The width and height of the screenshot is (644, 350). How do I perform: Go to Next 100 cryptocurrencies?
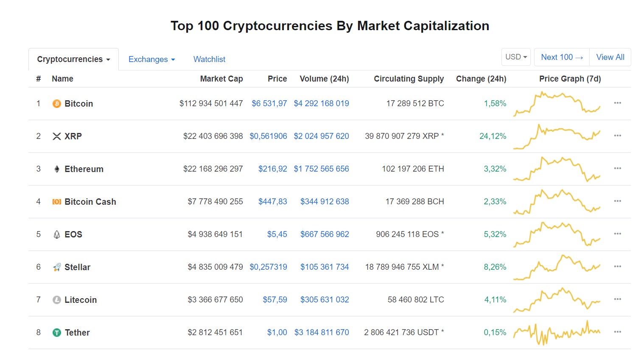click(x=562, y=57)
